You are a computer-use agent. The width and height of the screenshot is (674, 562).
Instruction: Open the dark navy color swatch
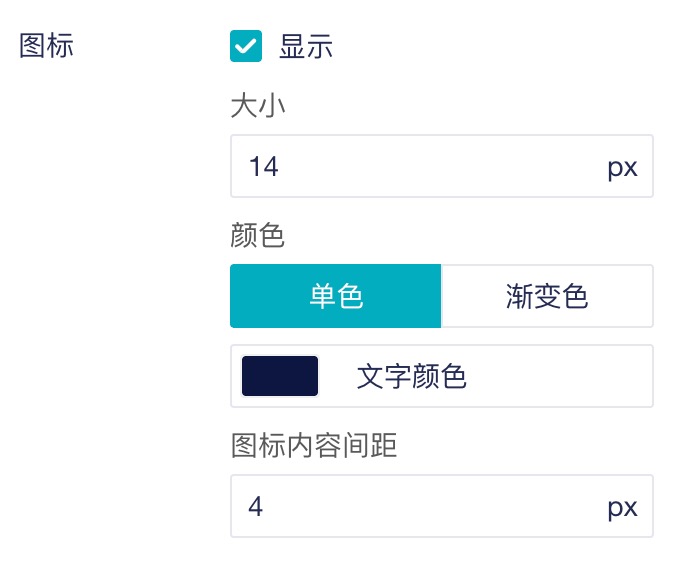click(280, 376)
